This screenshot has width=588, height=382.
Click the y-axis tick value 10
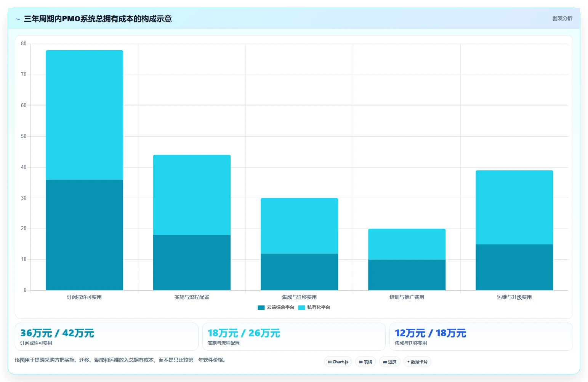point(24,259)
